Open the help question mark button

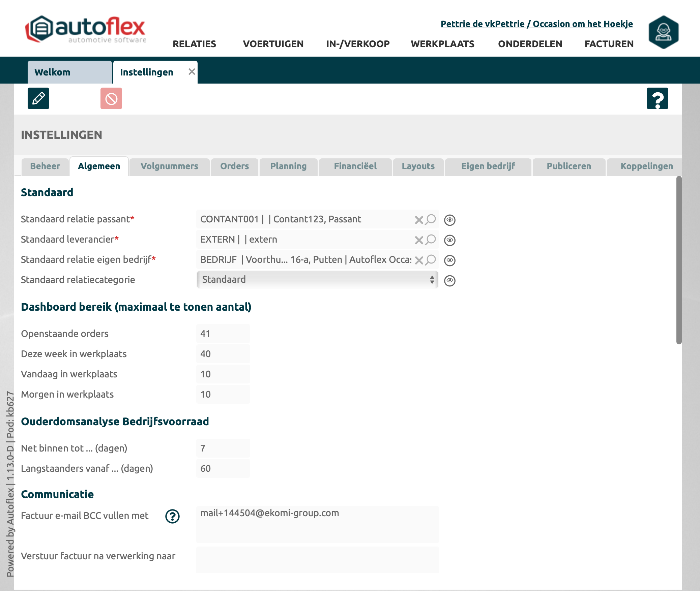(x=657, y=98)
